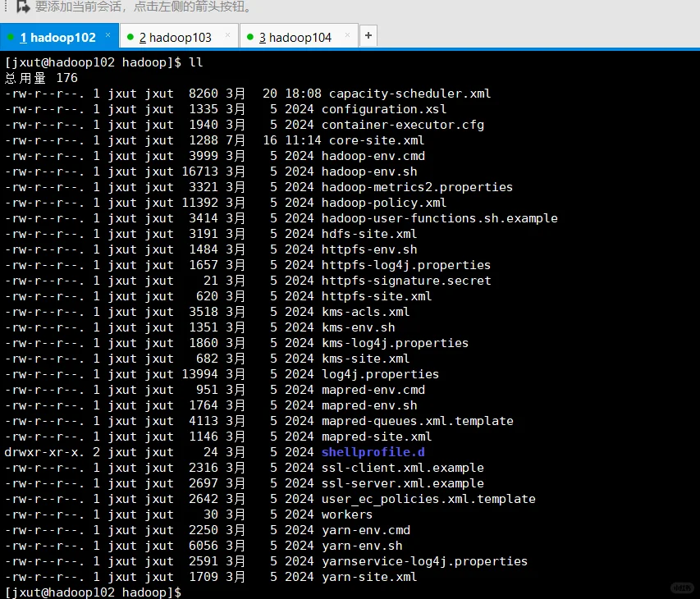Screen dimensions: 700x599
Task: Click the kms-site.xml file name
Action: click(366, 359)
